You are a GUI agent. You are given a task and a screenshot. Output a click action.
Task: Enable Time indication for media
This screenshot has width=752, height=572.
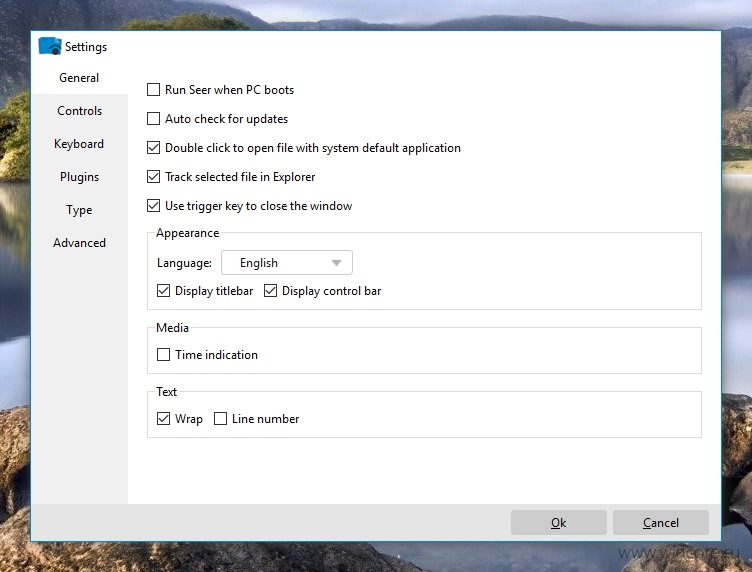tap(164, 355)
